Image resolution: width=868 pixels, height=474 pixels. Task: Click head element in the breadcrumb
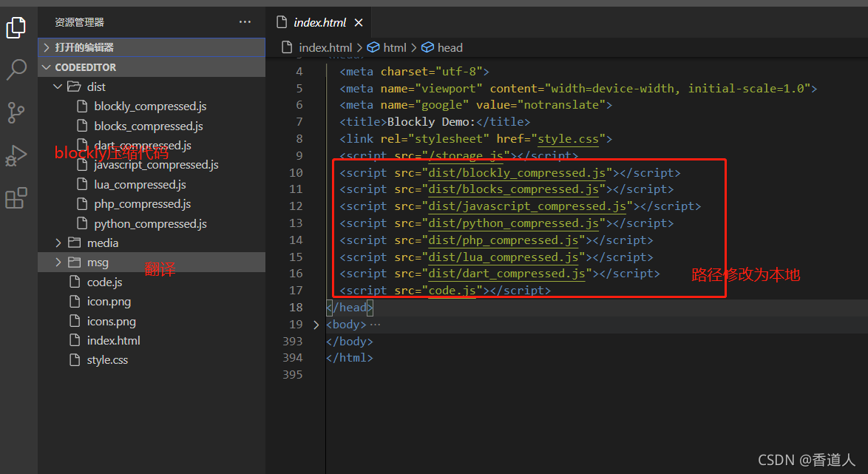(450, 47)
